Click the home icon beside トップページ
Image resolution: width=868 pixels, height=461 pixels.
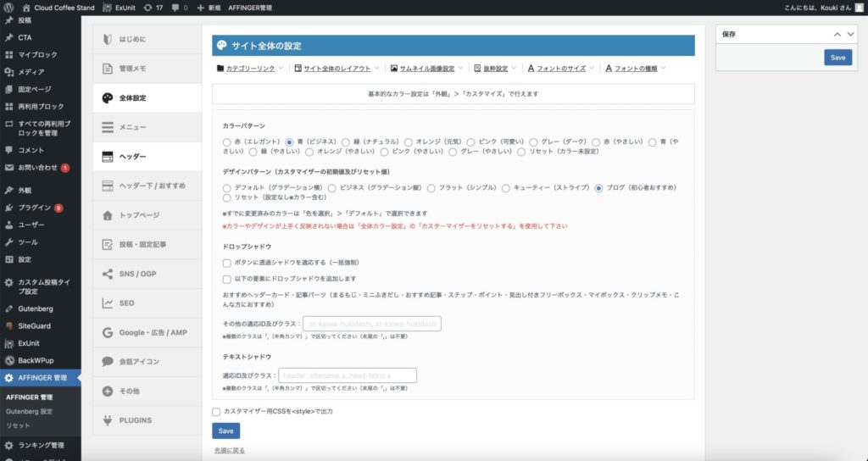click(x=108, y=215)
